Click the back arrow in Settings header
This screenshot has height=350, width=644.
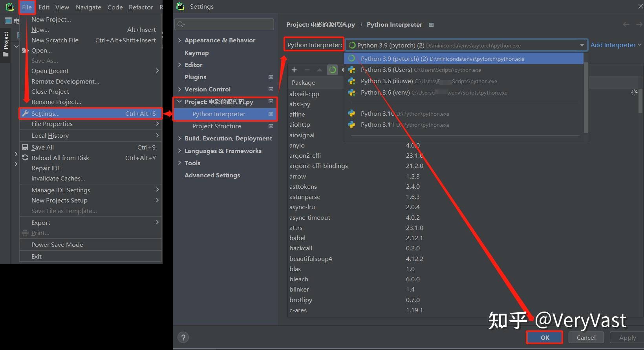[x=626, y=24]
